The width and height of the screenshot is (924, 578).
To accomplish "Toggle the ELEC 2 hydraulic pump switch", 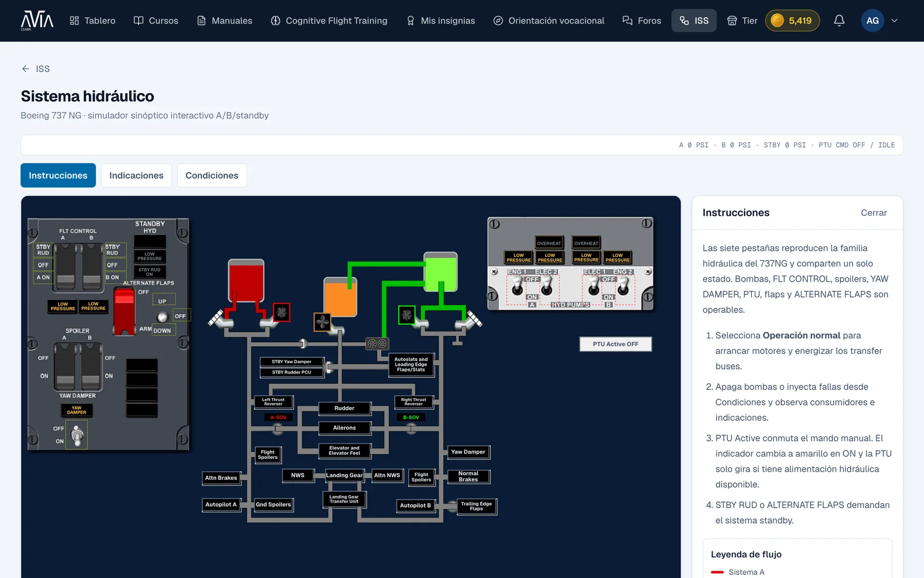I will [547, 287].
